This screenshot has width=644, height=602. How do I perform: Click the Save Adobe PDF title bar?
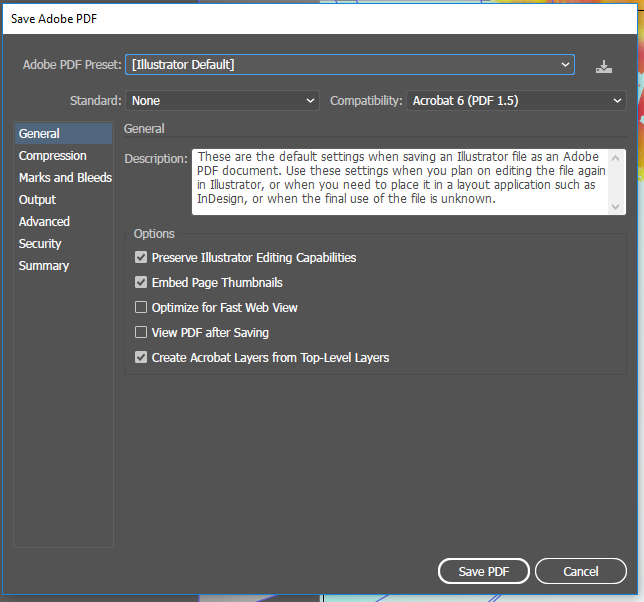[x=320, y=19]
